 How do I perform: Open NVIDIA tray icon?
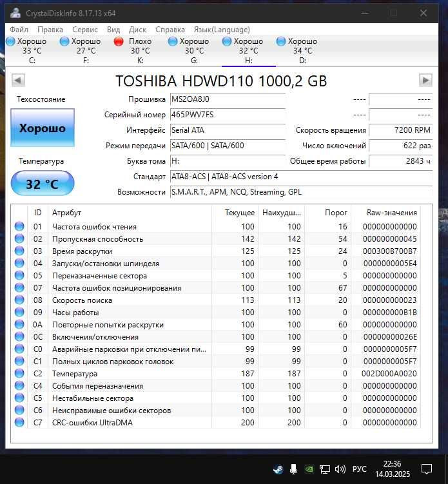[309, 469]
